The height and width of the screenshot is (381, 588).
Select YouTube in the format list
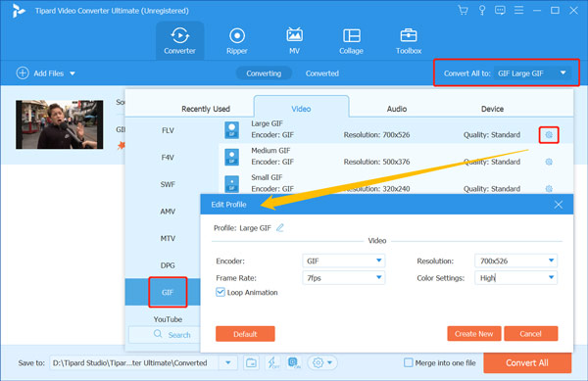[168, 319]
